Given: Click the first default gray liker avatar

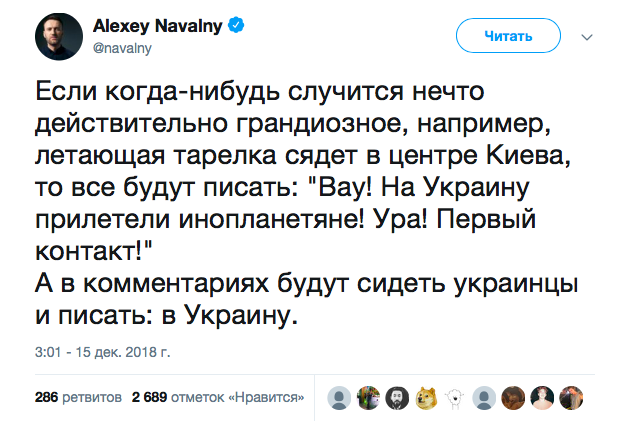Looking at the screenshot, I should click(x=341, y=395).
